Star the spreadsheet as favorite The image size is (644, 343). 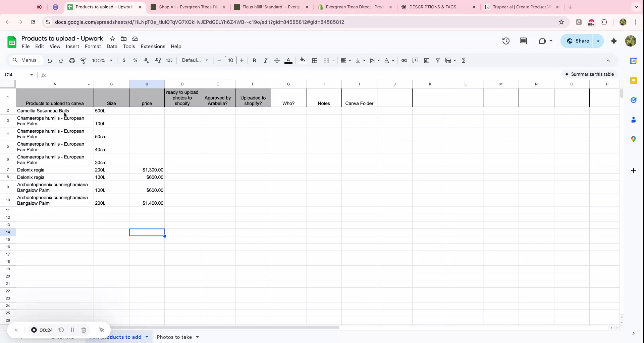[x=112, y=39]
